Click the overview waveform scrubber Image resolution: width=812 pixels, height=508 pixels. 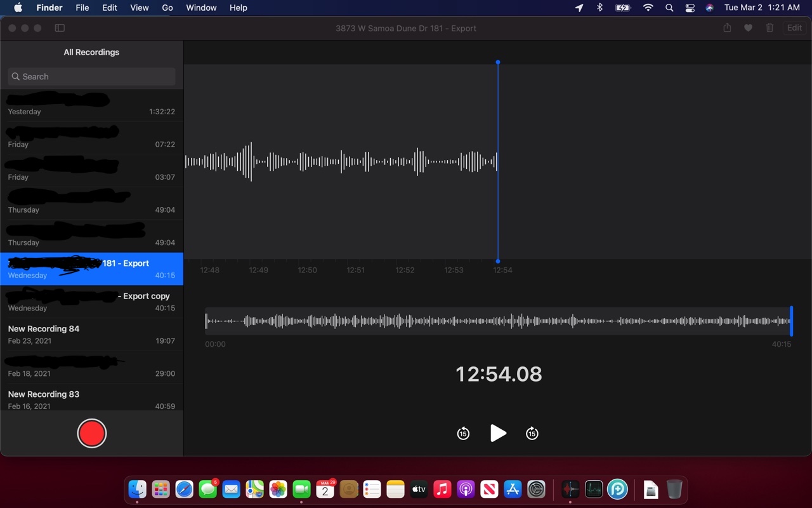pyautogui.click(x=498, y=321)
